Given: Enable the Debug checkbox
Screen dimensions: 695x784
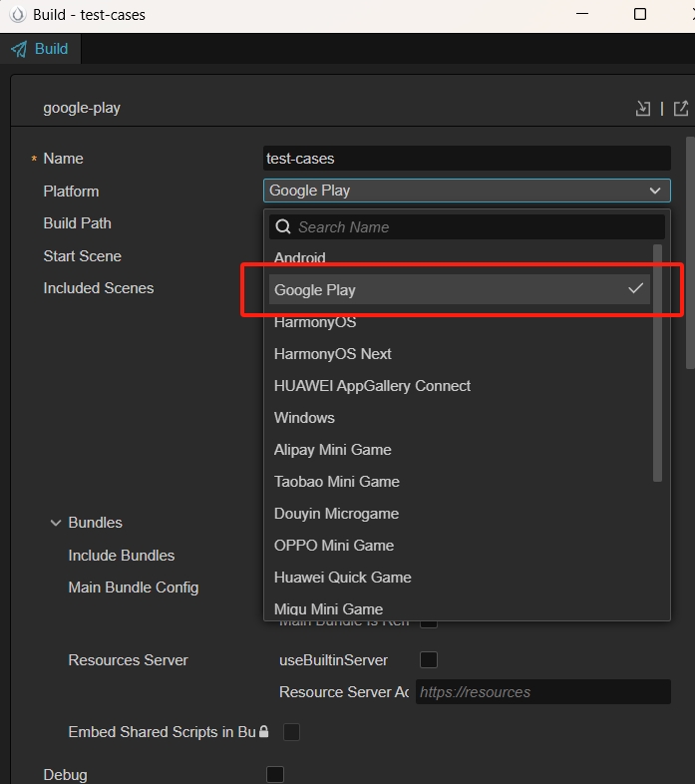Looking at the screenshot, I should coord(275,774).
